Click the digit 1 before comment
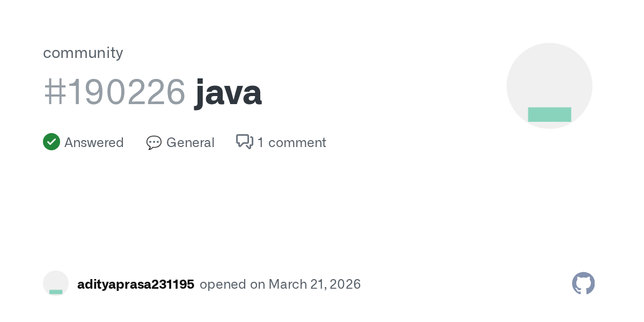The height and width of the screenshot is (322, 644). point(261,143)
